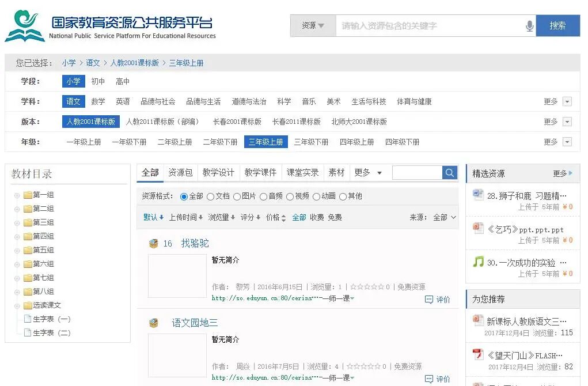Click the ppt icon beside 《乞巧》ppt
The image size is (588, 386).
point(478,228)
